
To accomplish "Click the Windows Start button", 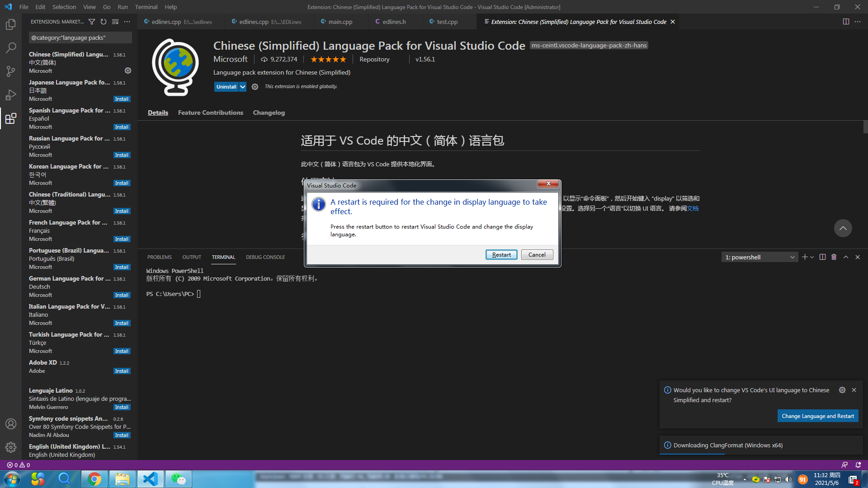I will (x=12, y=479).
